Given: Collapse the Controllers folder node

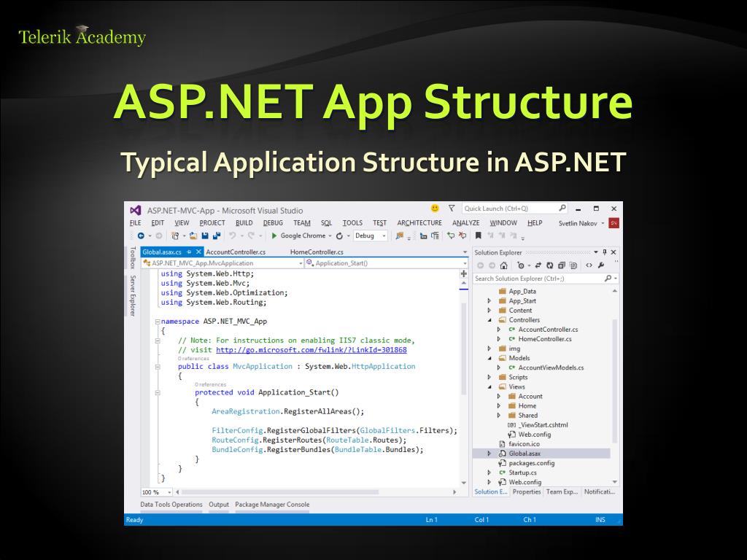Looking at the screenshot, I should click(489, 320).
